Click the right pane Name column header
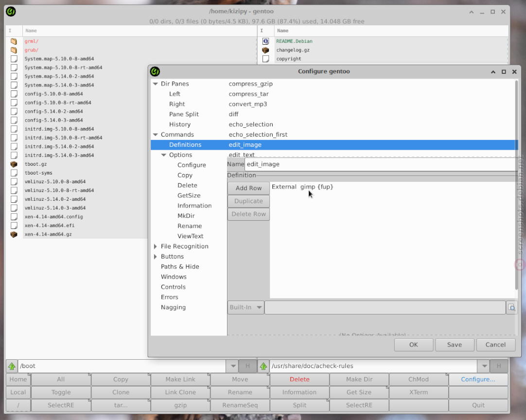Image resolution: width=526 pixels, height=420 pixels. coord(391,31)
